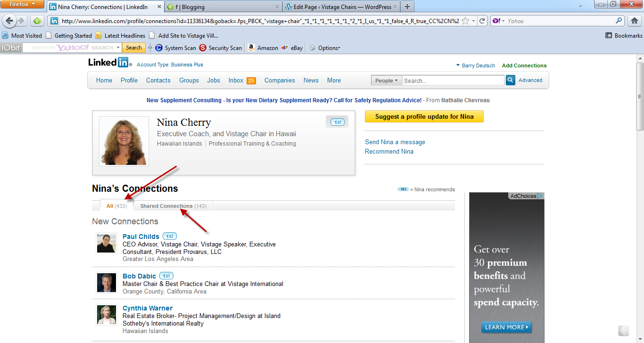Bookmark the page using the star icon
Screen dimensions: 644x343
tap(465, 21)
